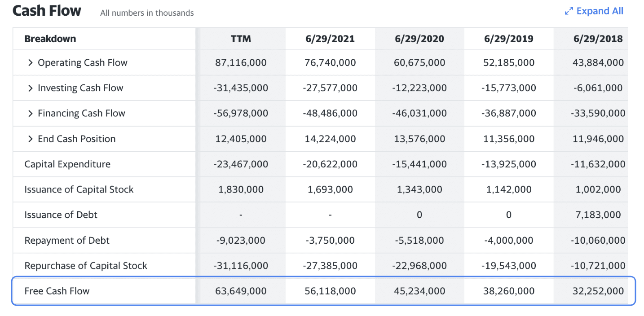Expand the Operating Cash Flow row chevron
Image resolution: width=644 pixels, height=316 pixels.
(x=31, y=63)
